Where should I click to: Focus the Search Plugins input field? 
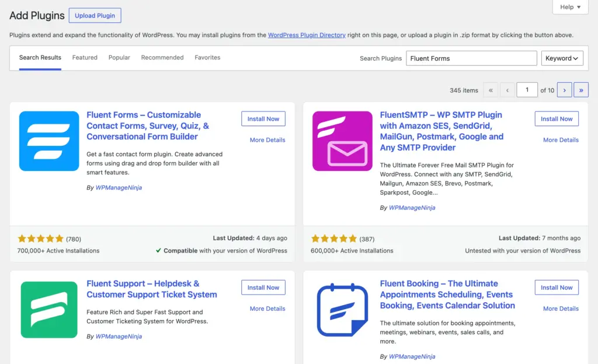471,58
